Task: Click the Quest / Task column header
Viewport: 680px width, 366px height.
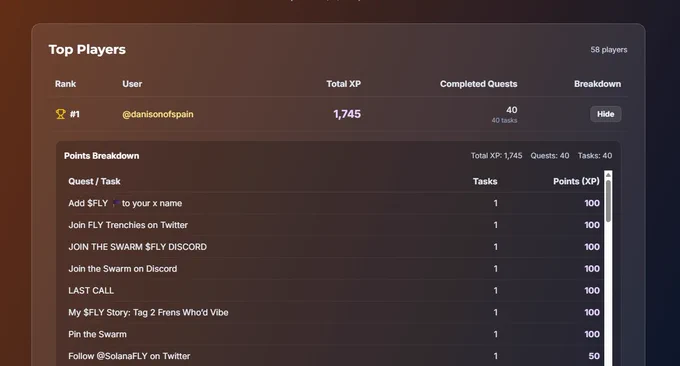Action: [x=94, y=181]
